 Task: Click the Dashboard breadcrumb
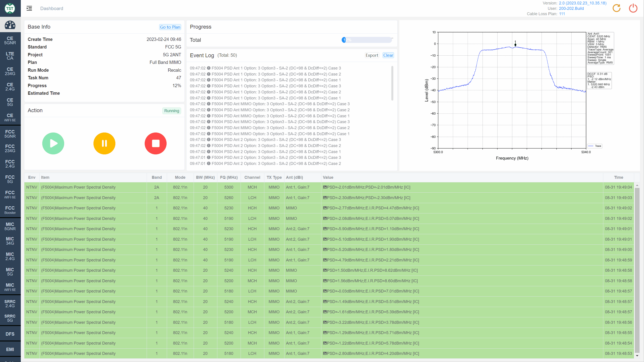pyautogui.click(x=52, y=8)
